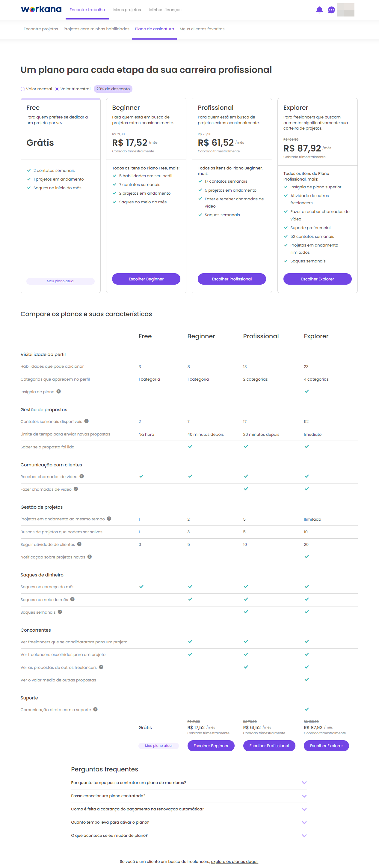Expand question about canceling a contracted plan
This screenshot has width=379, height=868.
tap(189, 795)
